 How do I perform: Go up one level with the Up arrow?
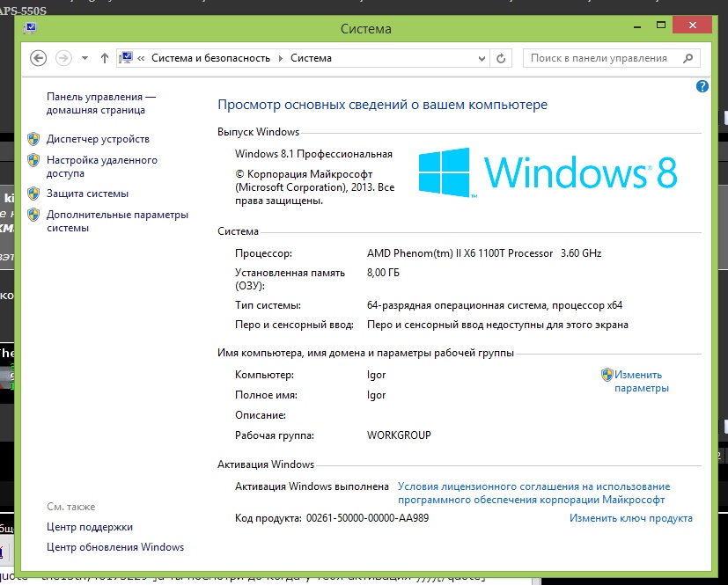click(105, 58)
